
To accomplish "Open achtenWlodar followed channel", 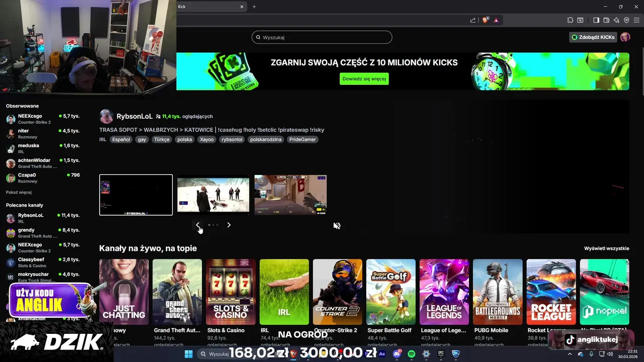I will pyautogui.click(x=43, y=163).
